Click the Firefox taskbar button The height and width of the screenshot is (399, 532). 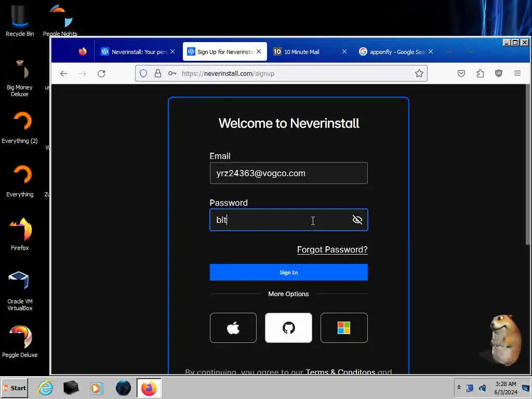[149, 388]
